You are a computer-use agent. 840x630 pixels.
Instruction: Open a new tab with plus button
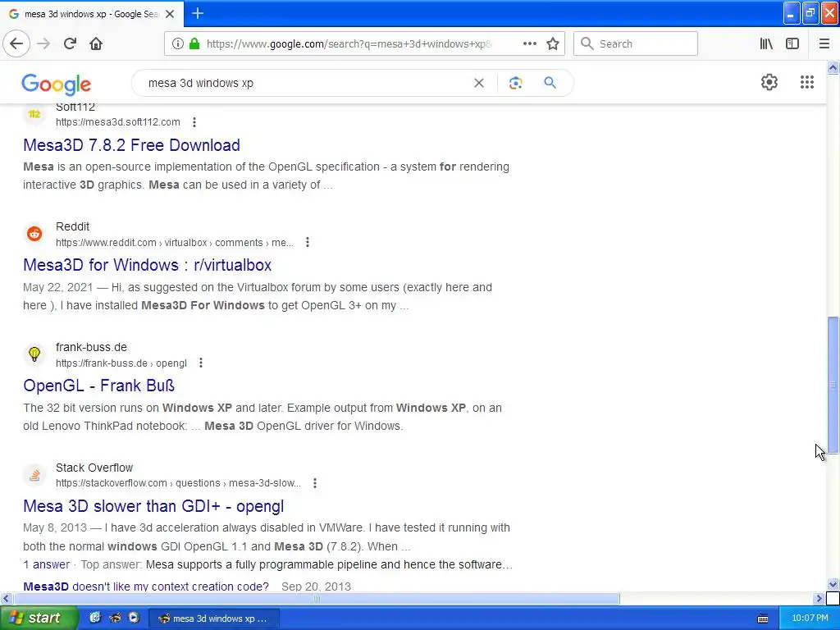point(198,13)
